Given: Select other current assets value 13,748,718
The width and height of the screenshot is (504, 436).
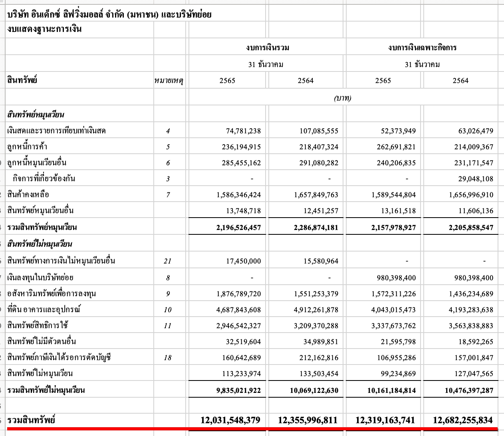Looking at the screenshot, I should pyautogui.click(x=243, y=211).
